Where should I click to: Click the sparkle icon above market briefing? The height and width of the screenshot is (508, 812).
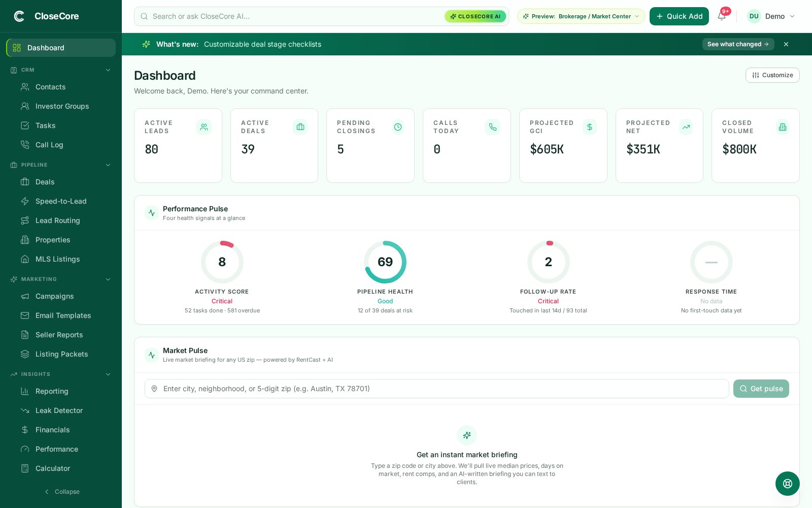tap(467, 435)
